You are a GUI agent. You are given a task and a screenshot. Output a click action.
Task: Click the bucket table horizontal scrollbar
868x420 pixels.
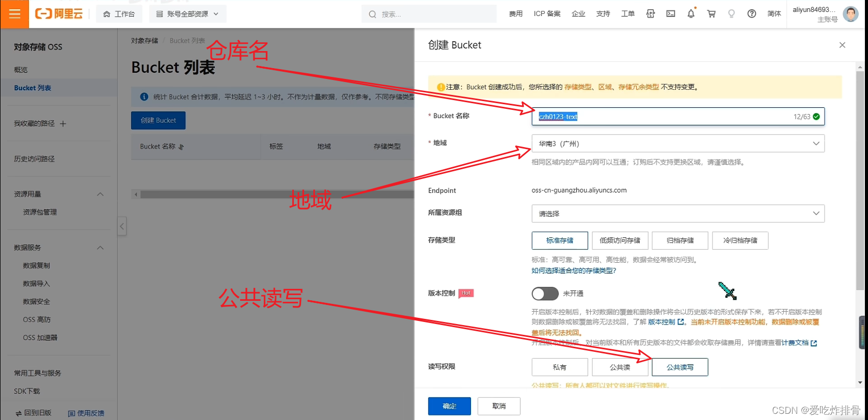click(x=277, y=195)
